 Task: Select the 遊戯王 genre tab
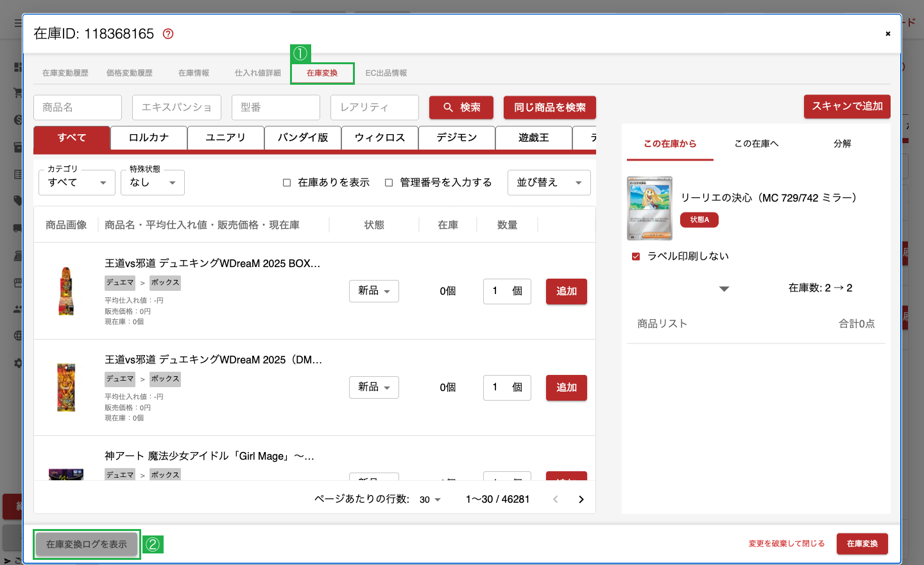[534, 138]
